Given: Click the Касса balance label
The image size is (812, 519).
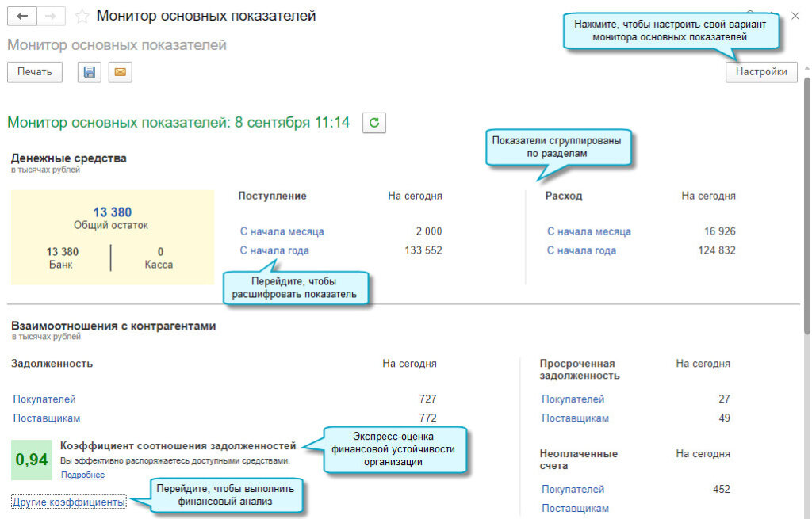Looking at the screenshot, I should [159, 265].
